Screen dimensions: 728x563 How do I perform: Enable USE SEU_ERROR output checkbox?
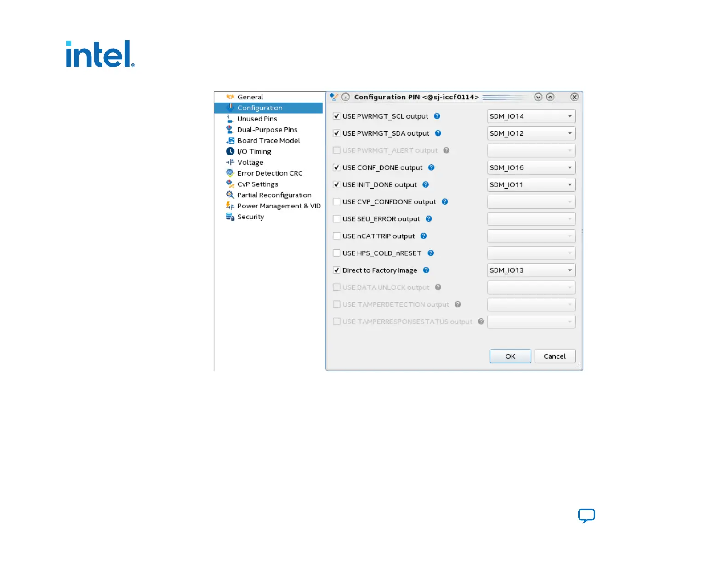point(336,219)
